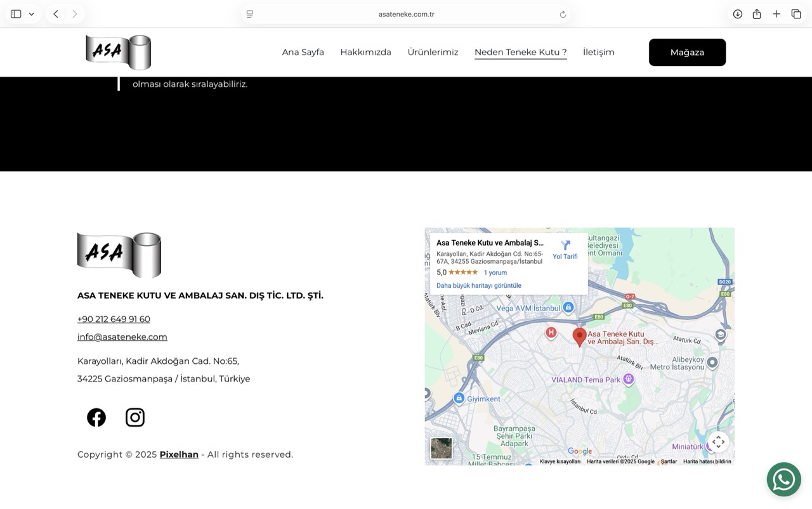Open map camera controls icon
Viewport: 812px width, 509px height.
pos(718,442)
